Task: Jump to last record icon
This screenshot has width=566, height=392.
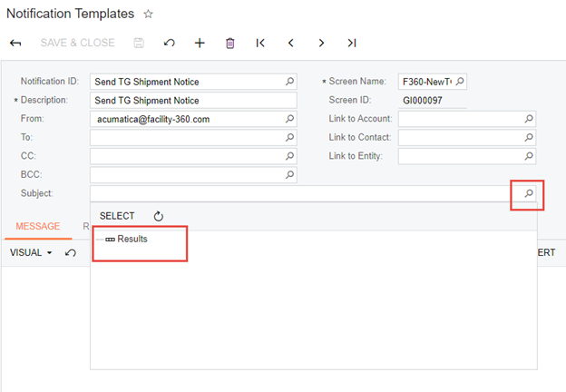Action: 352,43
